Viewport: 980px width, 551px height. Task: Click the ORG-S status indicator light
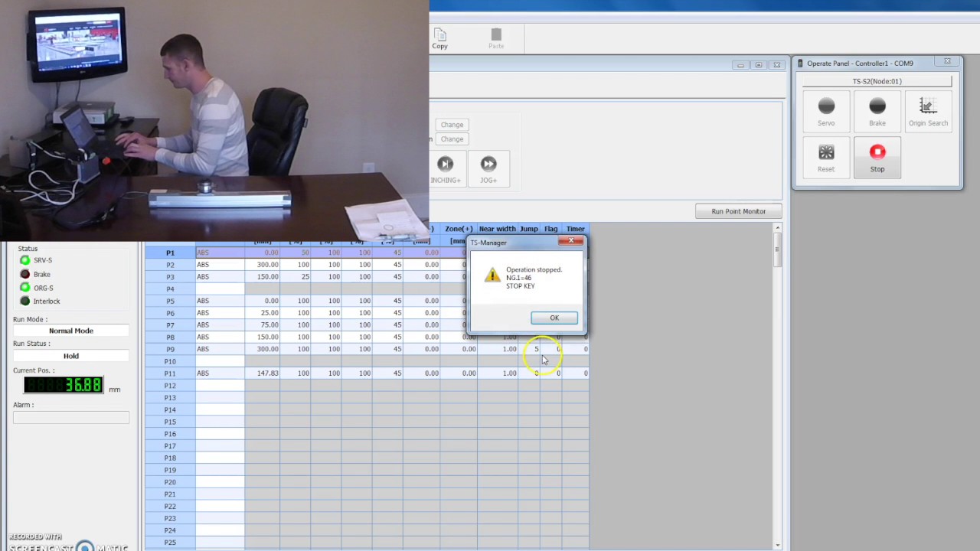point(25,288)
